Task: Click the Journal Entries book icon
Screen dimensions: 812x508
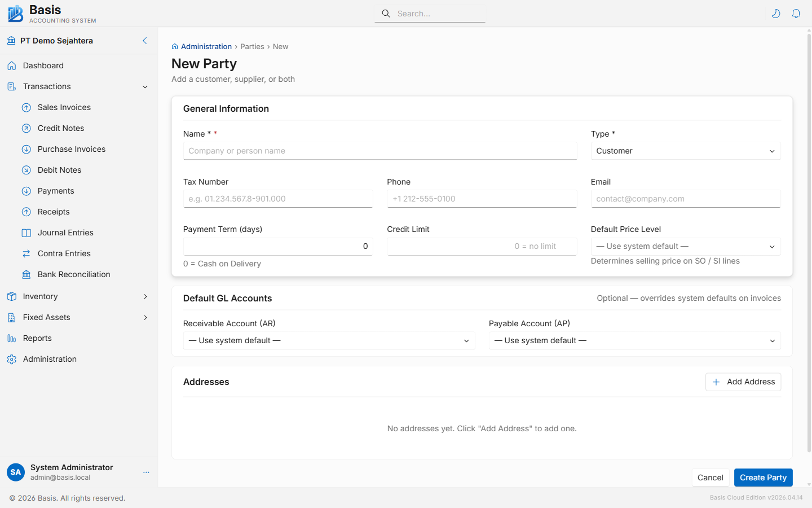Action: coord(27,233)
